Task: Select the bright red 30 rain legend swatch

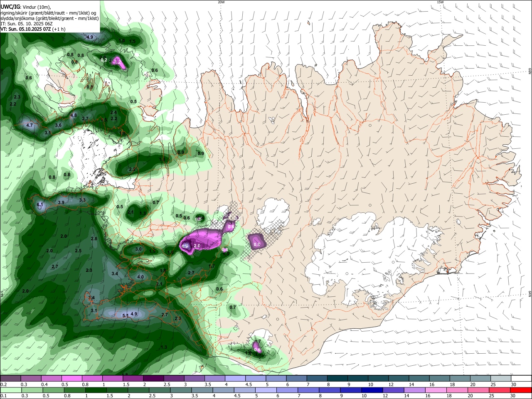Action: (x=521, y=390)
